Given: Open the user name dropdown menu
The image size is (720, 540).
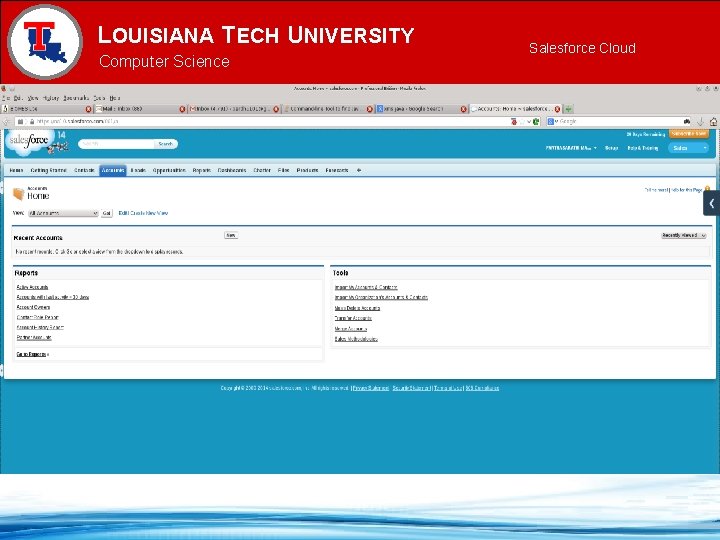Looking at the screenshot, I should (571, 148).
